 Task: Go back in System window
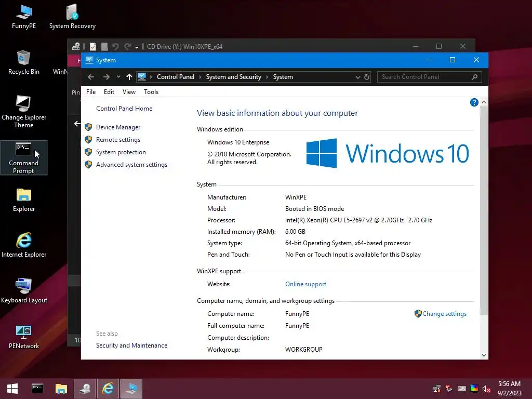coord(91,77)
